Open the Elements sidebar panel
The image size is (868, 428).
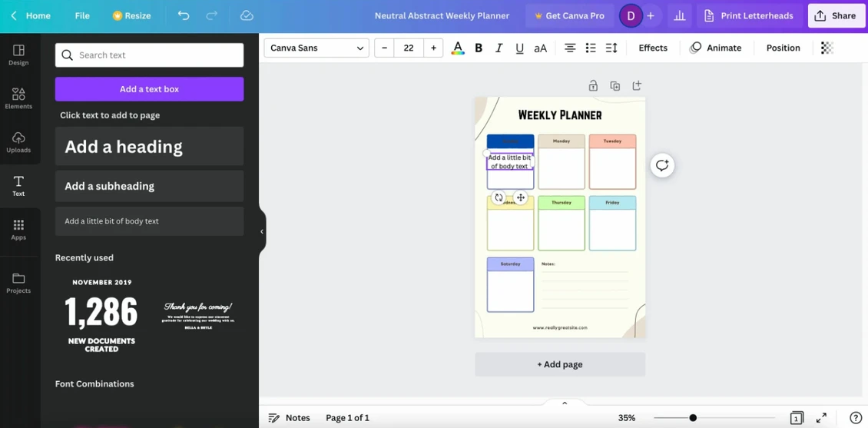(18, 98)
